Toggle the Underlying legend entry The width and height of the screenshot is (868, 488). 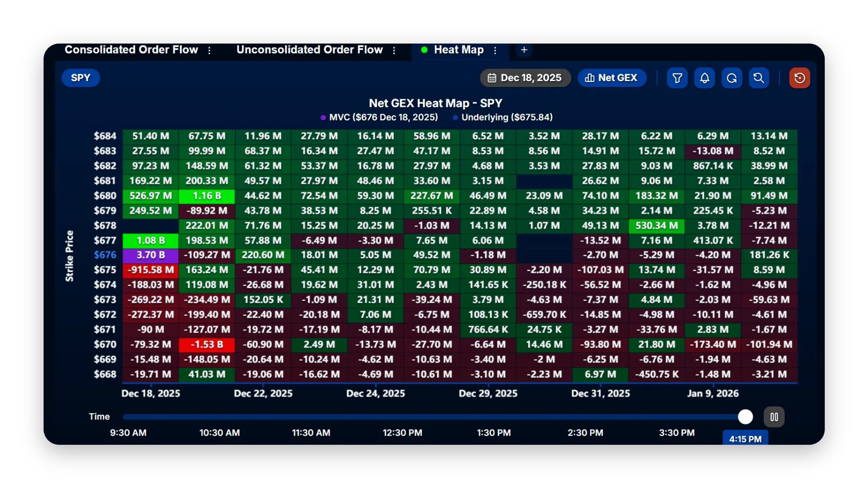pyautogui.click(x=503, y=117)
